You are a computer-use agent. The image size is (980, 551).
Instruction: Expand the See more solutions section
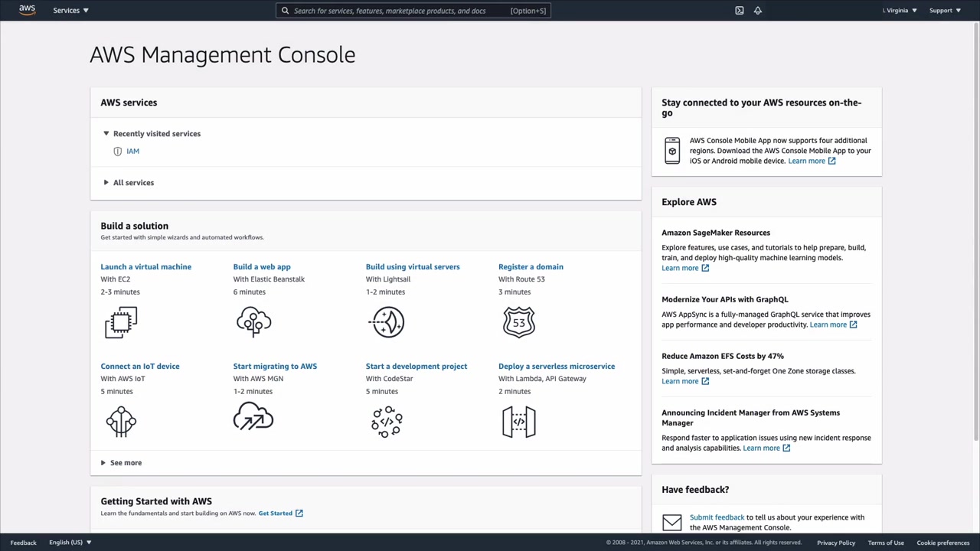point(121,463)
